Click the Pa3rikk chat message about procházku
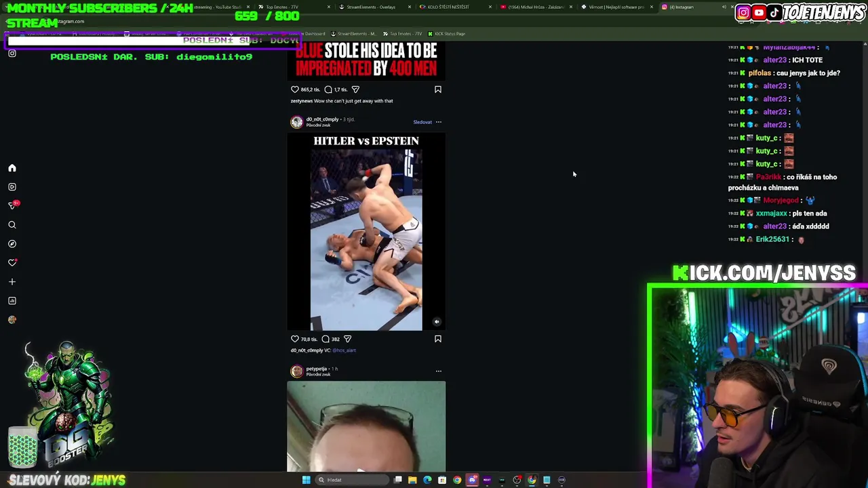 [x=783, y=182]
